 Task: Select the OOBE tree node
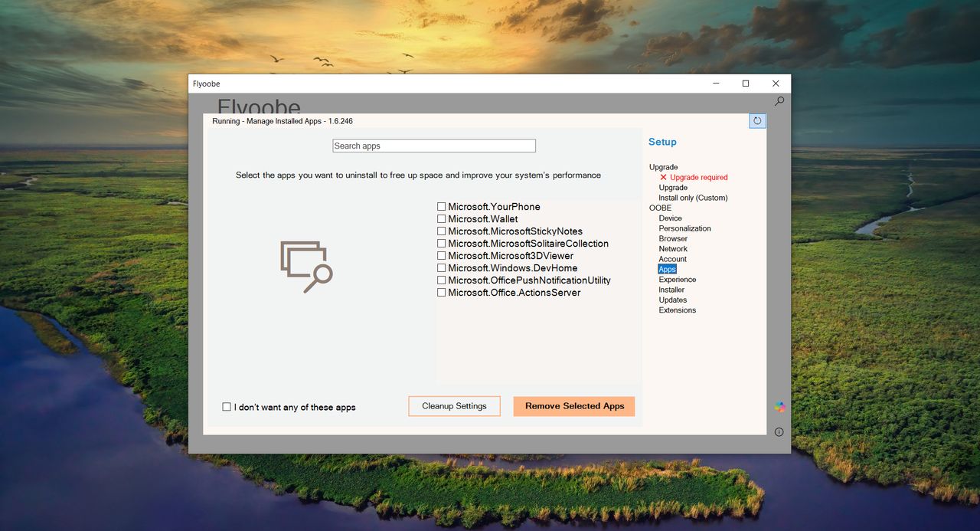click(x=660, y=208)
